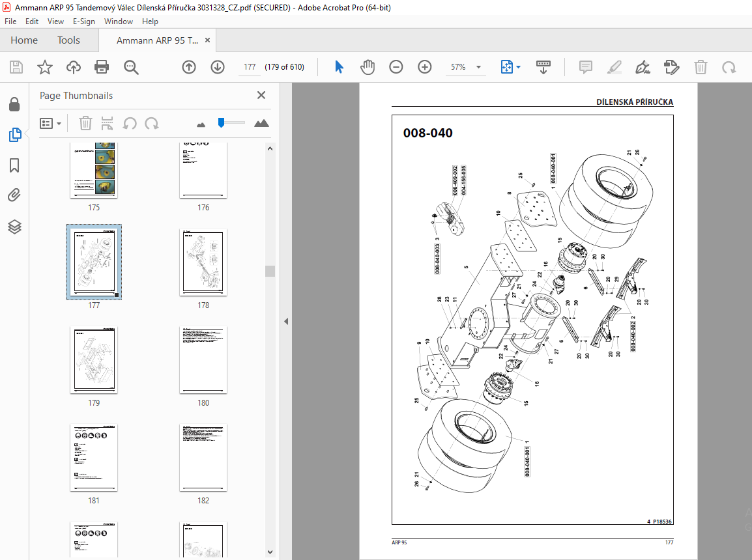Select page 176 thumbnail
Image resolution: width=752 pixels, height=560 pixels.
[x=203, y=170]
